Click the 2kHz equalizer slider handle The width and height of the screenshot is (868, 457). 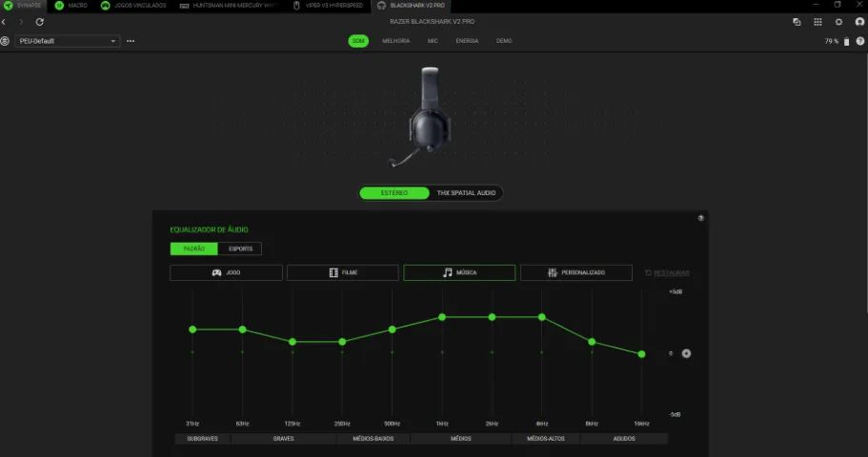[492, 317]
